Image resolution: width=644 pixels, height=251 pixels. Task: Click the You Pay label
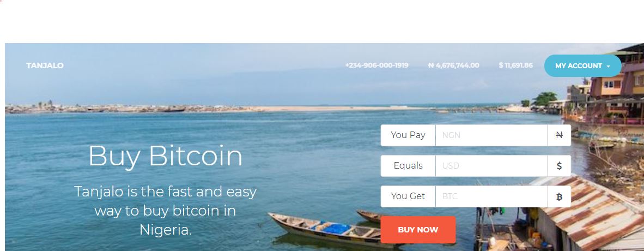click(408, 135)
